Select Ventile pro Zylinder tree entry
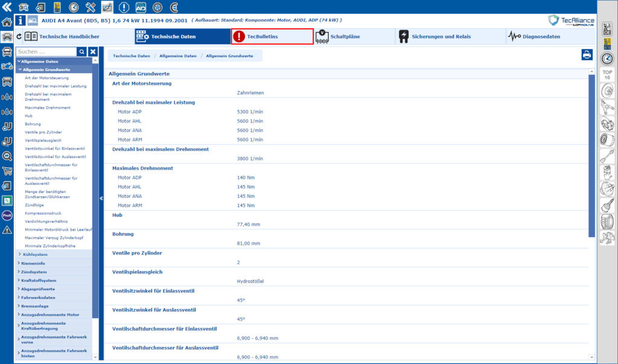 43,133
